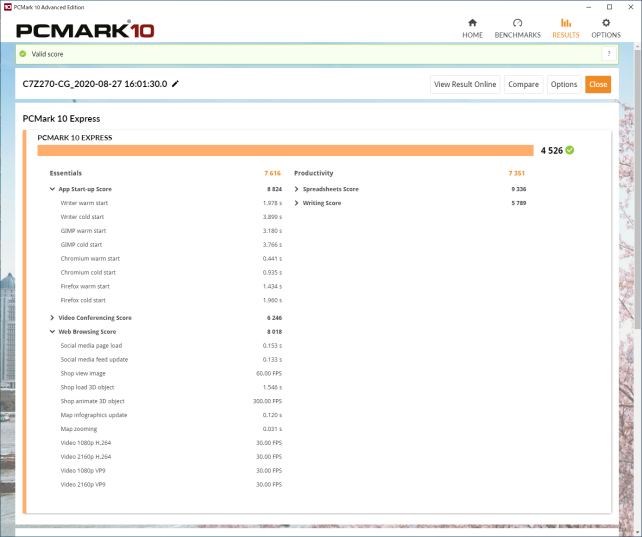642x537 pixels.
Task: Select the Map zooming row
Action: (x=171, y=429)
